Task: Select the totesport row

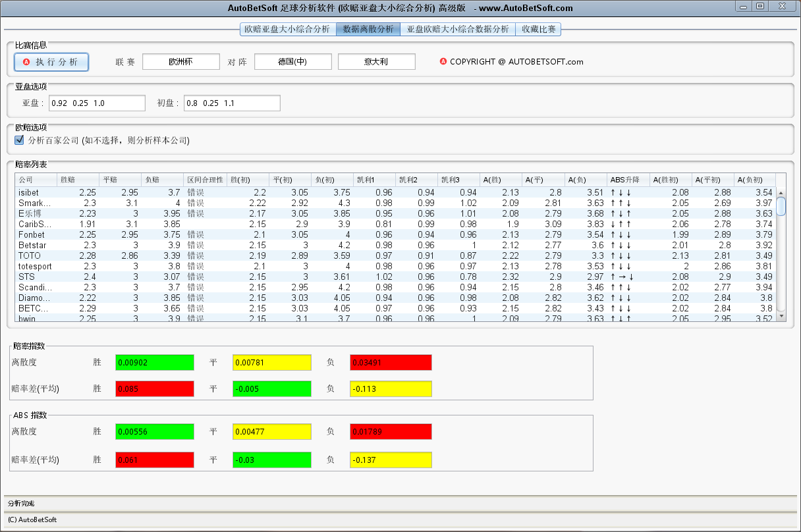Action: click(x=395, y=266)
